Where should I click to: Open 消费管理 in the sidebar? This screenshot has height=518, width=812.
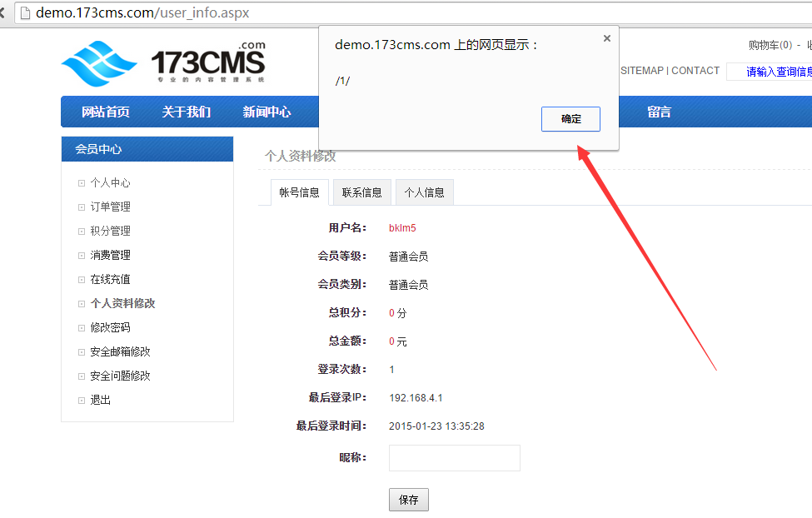pos(110,255)
